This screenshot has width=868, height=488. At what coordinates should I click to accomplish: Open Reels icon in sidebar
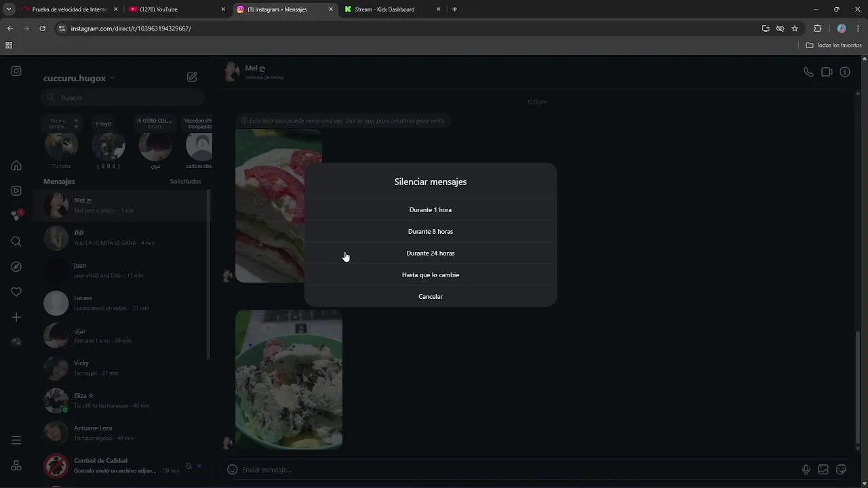tap(16, 190)
